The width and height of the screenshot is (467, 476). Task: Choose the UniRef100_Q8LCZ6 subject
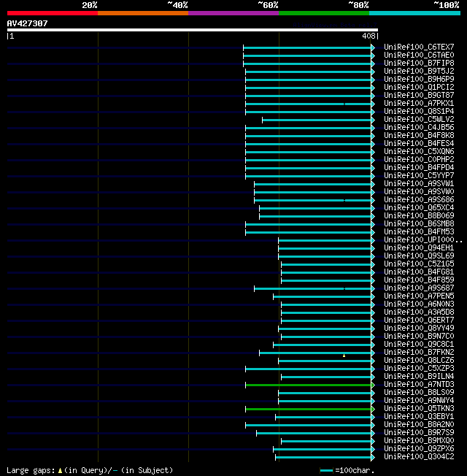[419, 361]
